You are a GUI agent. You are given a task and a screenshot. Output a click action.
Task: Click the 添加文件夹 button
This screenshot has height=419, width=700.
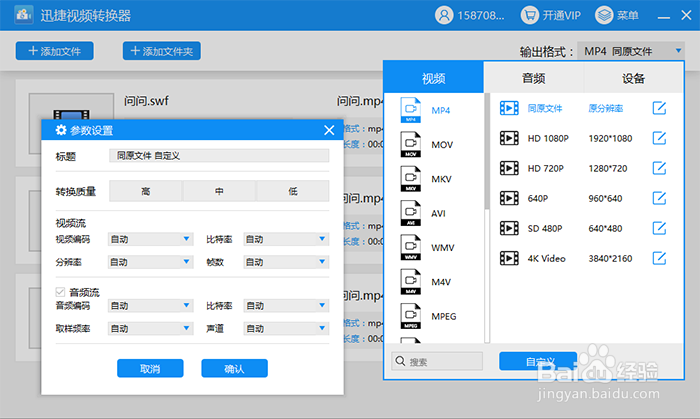162,51
